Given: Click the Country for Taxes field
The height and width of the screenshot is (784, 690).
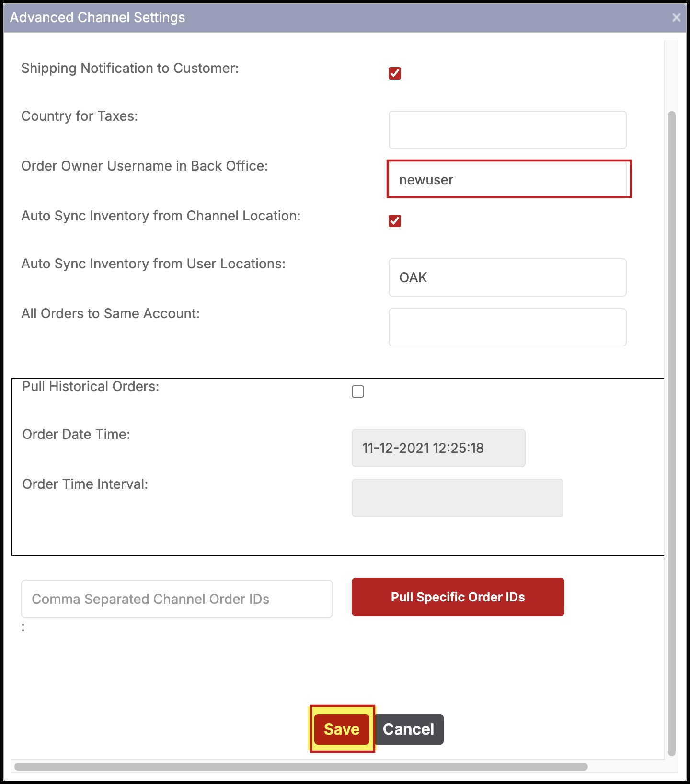Looking at the screenshot, I should tap(507, 130).
